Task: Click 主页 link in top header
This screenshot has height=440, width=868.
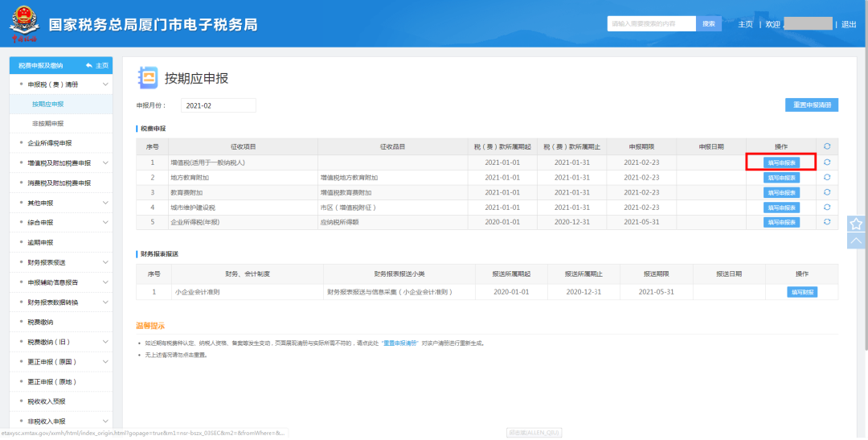Action: [x=745, y=24]
